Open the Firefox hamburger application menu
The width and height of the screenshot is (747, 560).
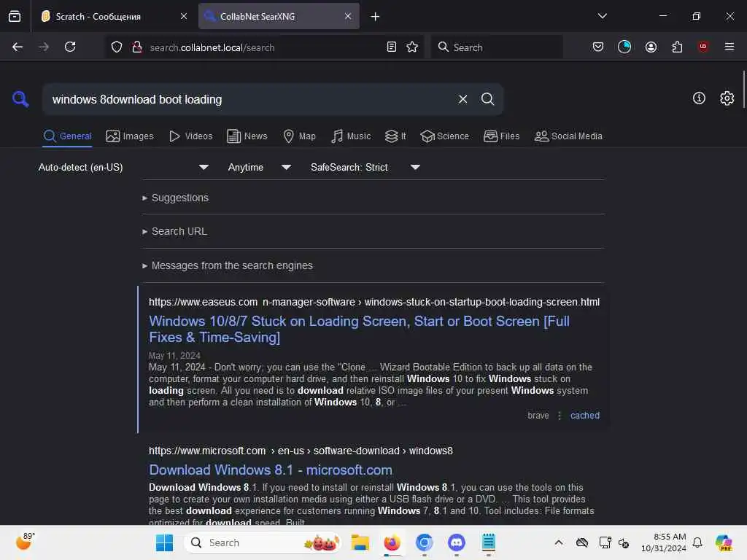(x=729, y=46)
